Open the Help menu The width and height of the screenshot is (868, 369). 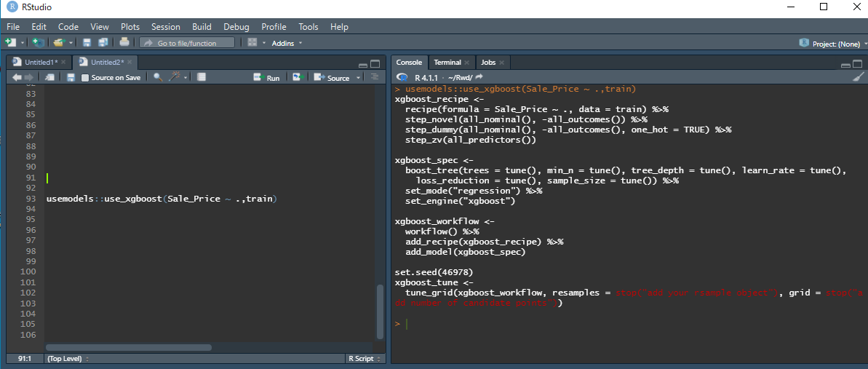point(339,27)
